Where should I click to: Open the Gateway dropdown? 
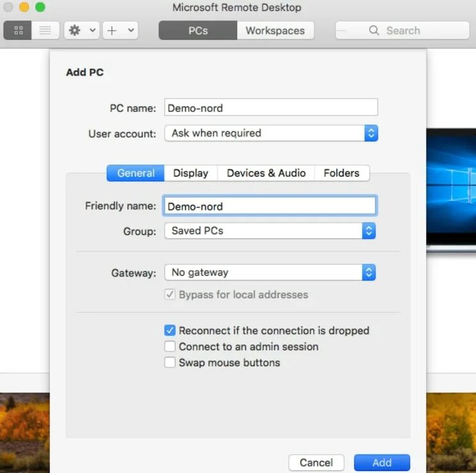click(x=270, y=272)
